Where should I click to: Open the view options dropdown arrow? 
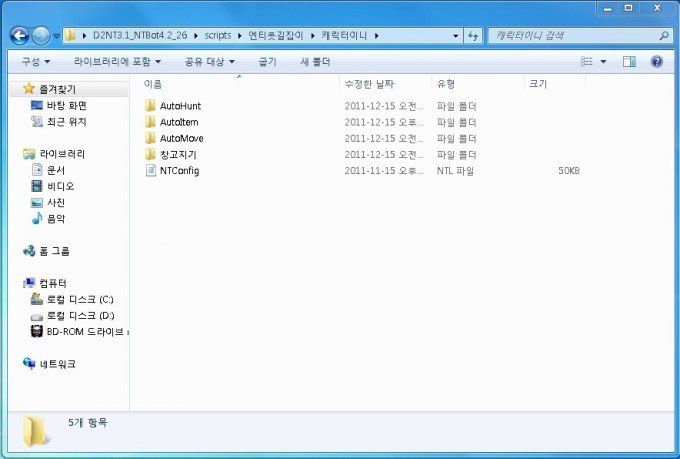(603, 61)
